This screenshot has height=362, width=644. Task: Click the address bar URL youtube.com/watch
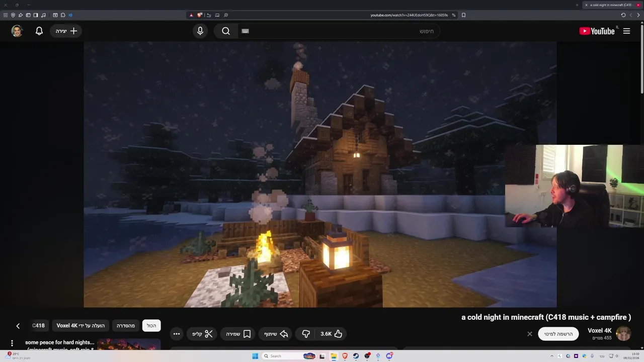click(x=409, y=15)
